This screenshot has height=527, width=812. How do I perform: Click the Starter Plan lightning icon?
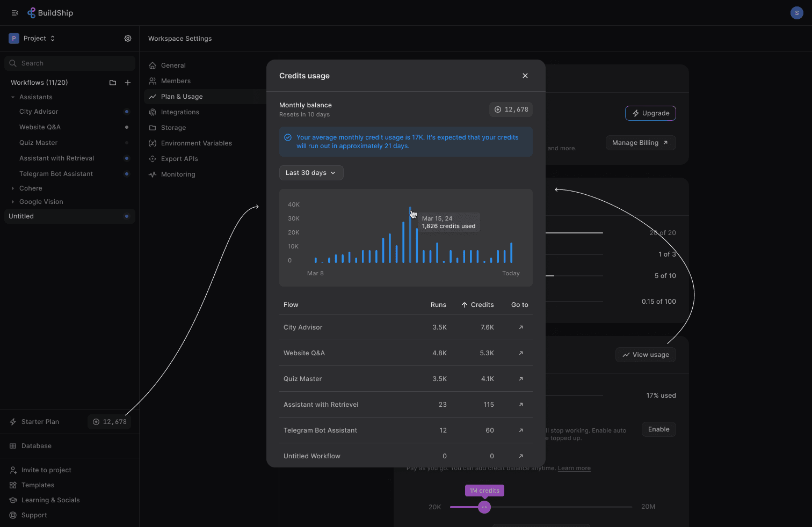tap(13, 422)
